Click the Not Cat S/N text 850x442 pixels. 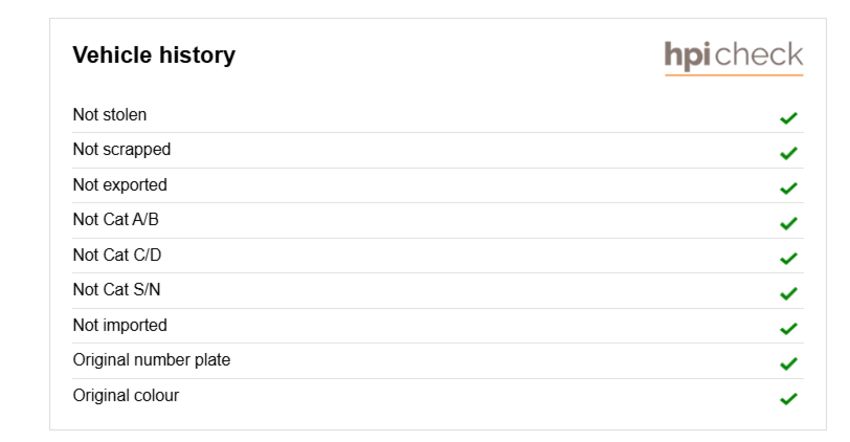coord(117,290)
